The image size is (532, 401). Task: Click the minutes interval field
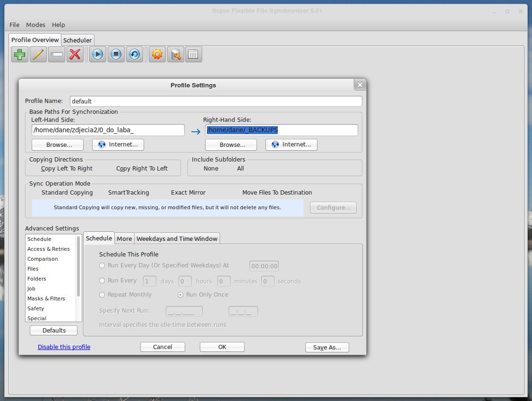tap(224, 281)
